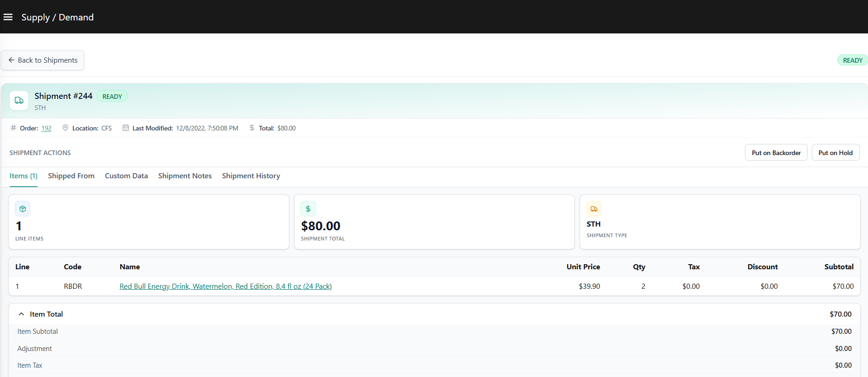
Task: Click the location pin icon
Action: [65, 128]
